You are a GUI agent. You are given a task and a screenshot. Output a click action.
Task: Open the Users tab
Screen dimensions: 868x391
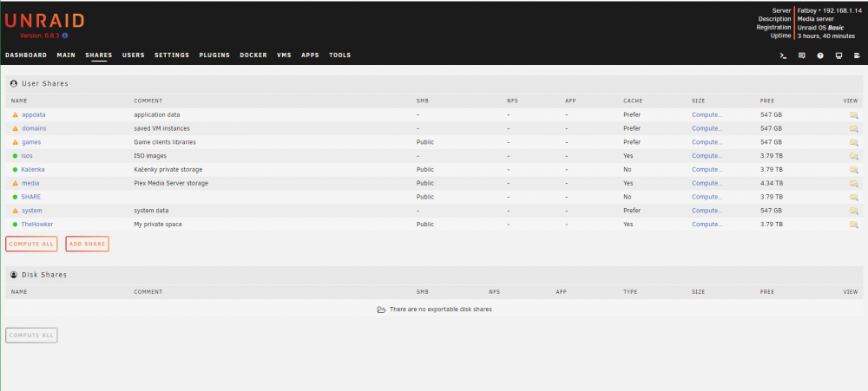tap(134, 55)
